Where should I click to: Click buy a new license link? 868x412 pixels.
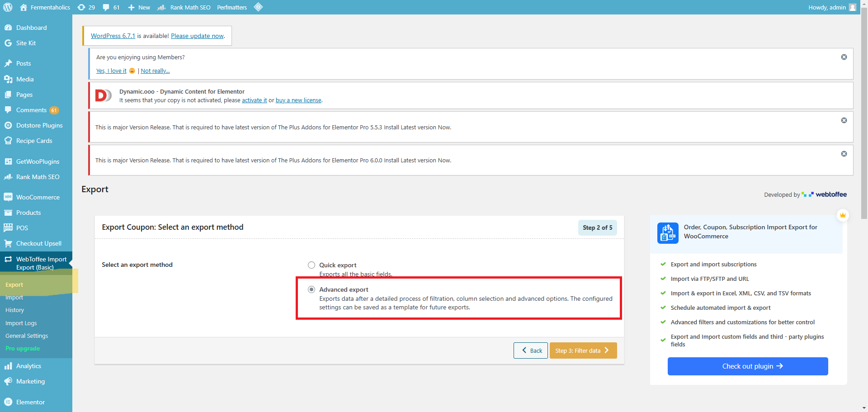[x=298, y=100]
